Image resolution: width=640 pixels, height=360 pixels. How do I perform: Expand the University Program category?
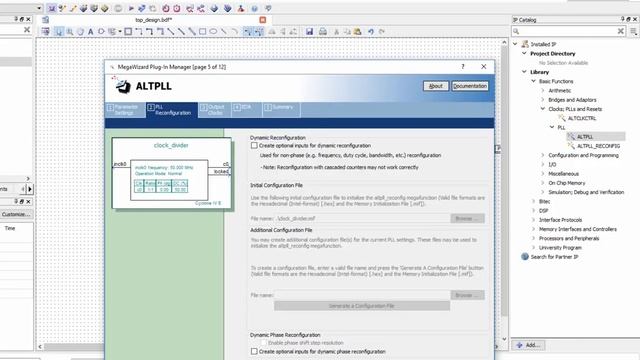point(533,247)
